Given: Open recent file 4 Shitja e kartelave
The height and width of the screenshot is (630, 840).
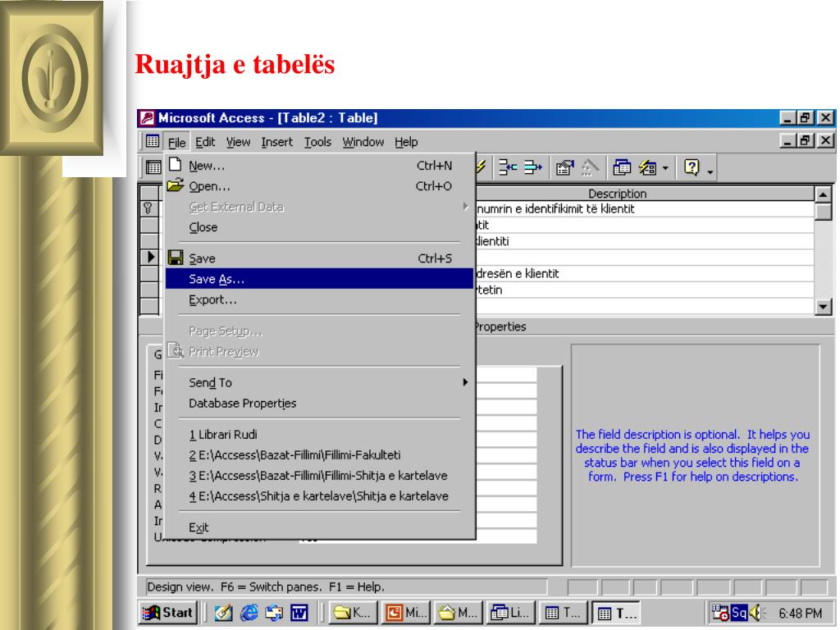Looking at the screenshot, I should click(319, 496).
